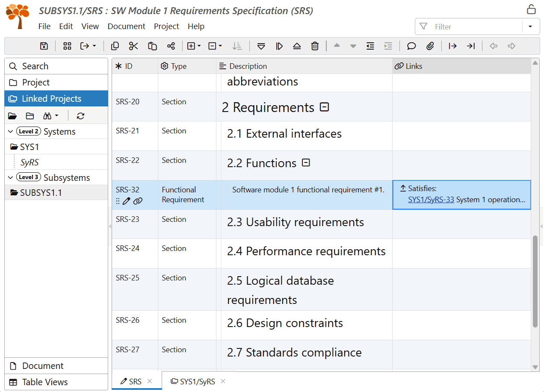Click the share/link nodes toolbar icon

point(171,46)
